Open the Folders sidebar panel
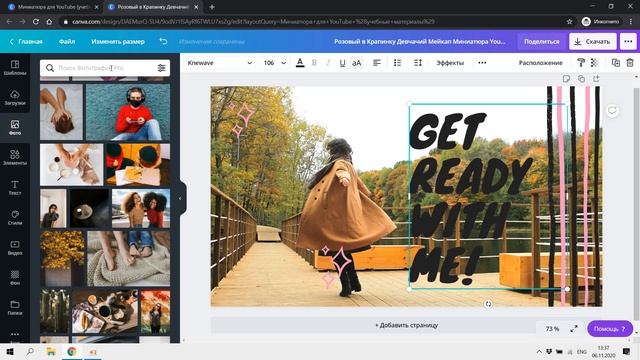The height and width of the screenshot is (360, 640). pos(15,308)
